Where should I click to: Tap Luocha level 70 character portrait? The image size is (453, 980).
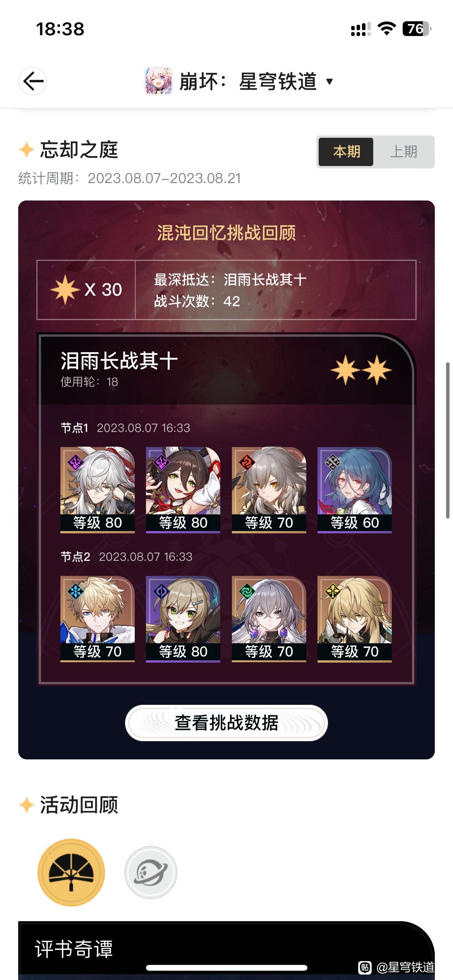[355, 619]
